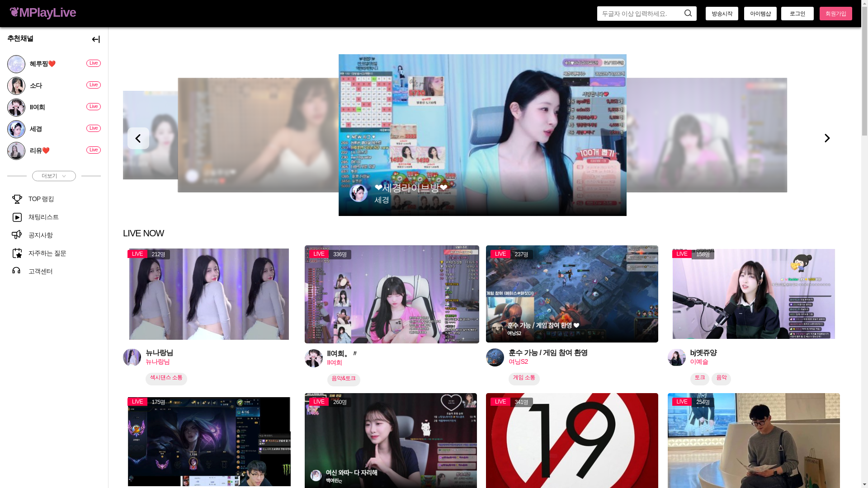Click the TOP 랭킹 menu label
Viewport: 868px width, 488px height.
click(41, 199)
